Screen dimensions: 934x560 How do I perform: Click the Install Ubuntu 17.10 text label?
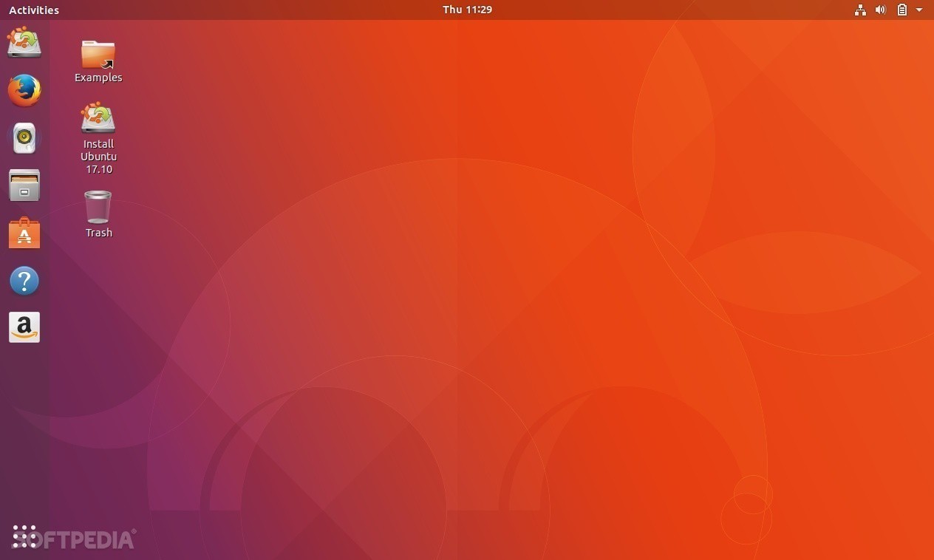pos(98,156)
